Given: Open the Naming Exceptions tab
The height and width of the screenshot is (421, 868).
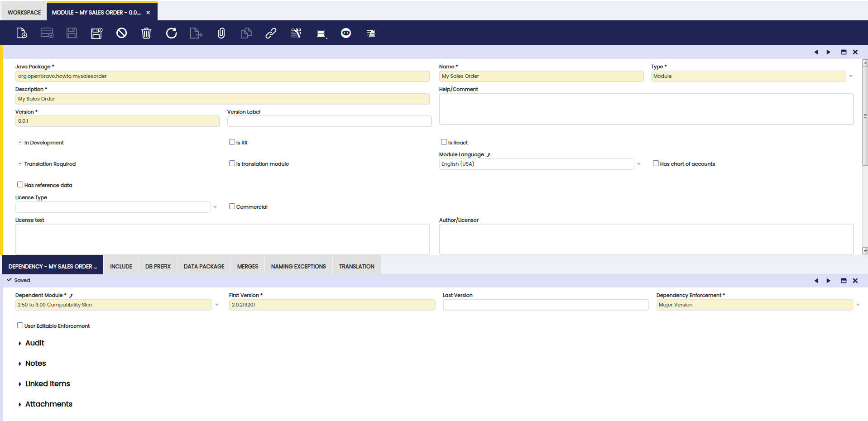Looking at the screenshot, I should coord(298,267).
